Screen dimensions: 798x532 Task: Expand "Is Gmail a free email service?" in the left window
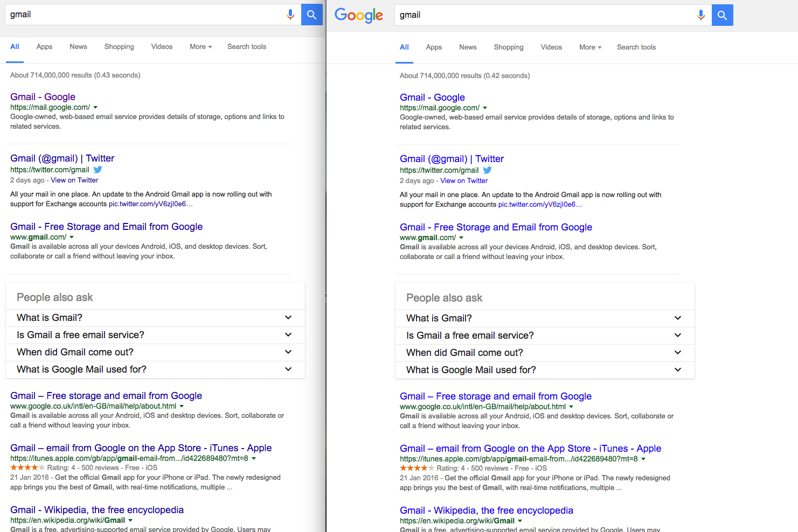click(288, 335)
